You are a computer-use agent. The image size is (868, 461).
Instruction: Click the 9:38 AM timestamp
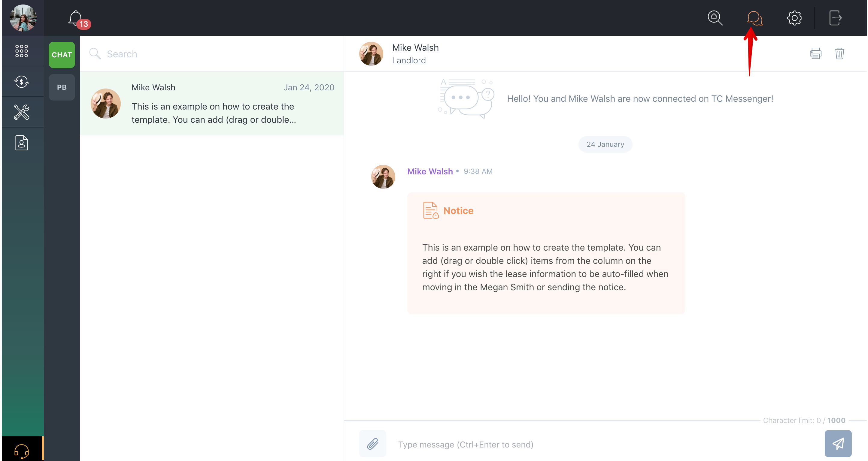pyautogui.click(x=478, y=171)
